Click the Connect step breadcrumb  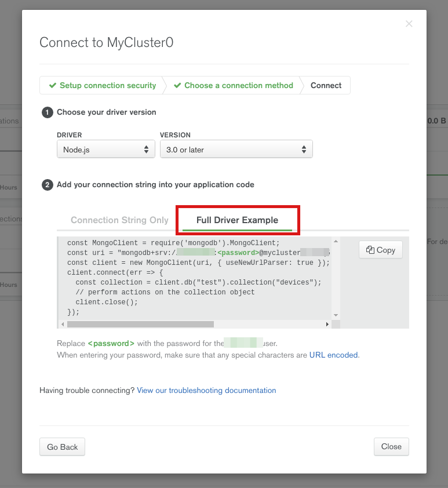click(x=326, y=85)
